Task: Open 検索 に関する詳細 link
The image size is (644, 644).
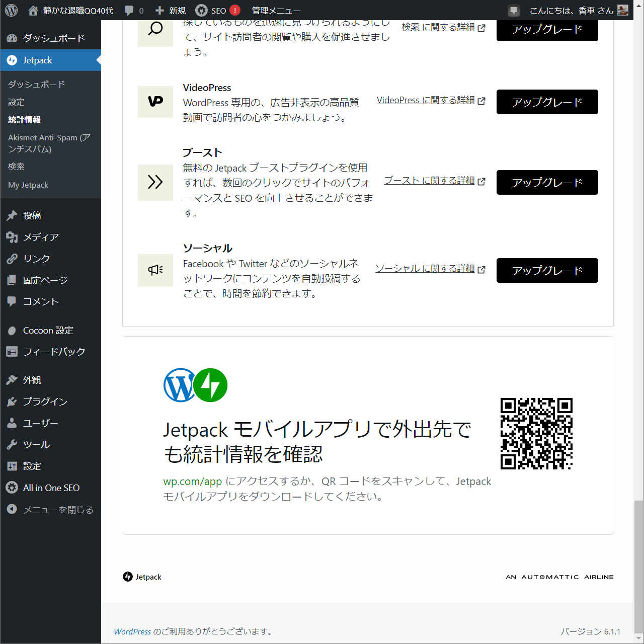Action: click(x=443, y=27)
